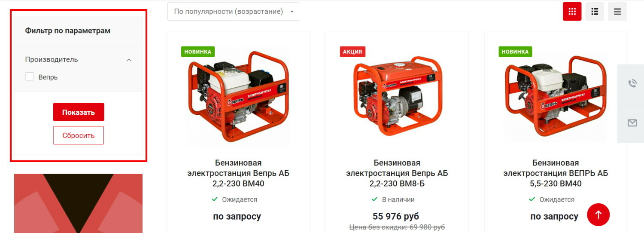This screenshot has height=233, width=644.
Task: Click the АБ 2,2-230 ВМ8-Б generator image
Action: click(x=397, y=97)
